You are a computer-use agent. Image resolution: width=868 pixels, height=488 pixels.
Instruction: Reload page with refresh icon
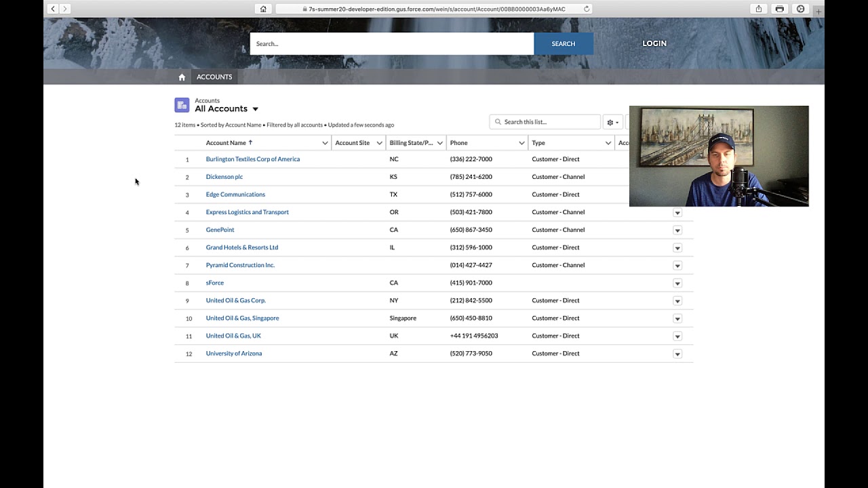587,9
